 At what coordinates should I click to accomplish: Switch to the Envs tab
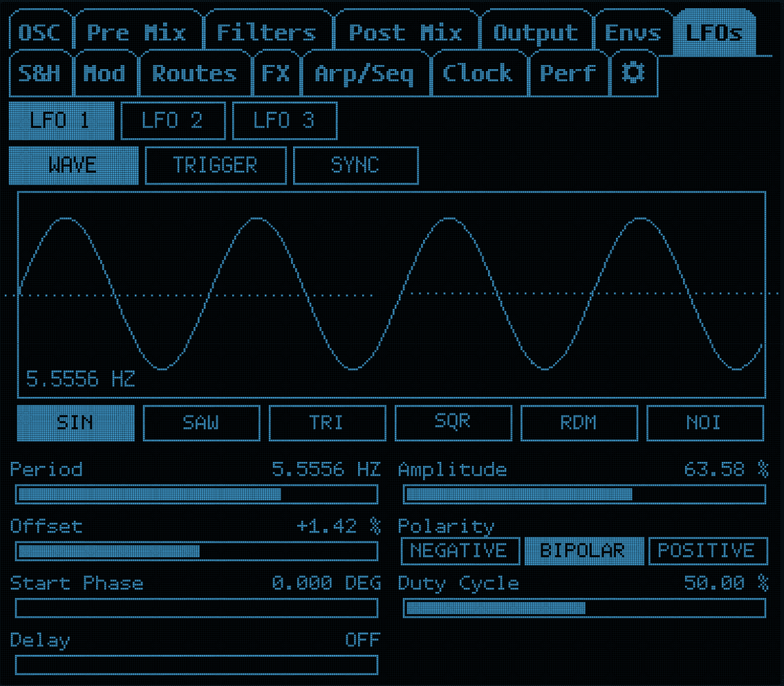(633, 31)
